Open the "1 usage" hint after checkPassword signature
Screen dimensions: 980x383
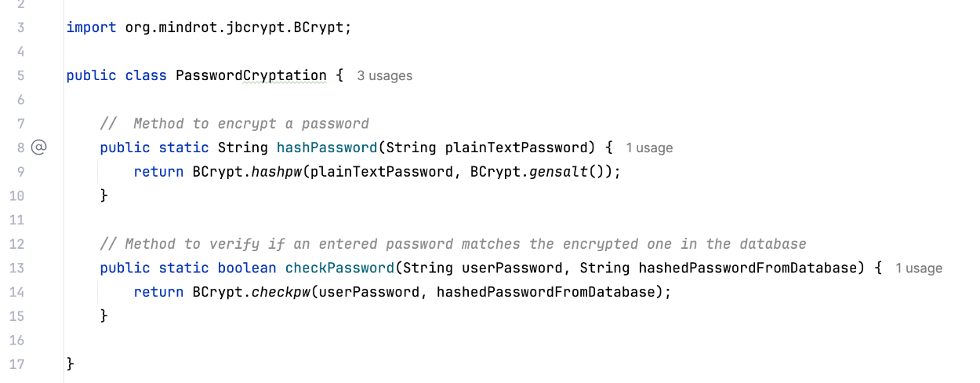pyautogui.click(x=919, y=268)
